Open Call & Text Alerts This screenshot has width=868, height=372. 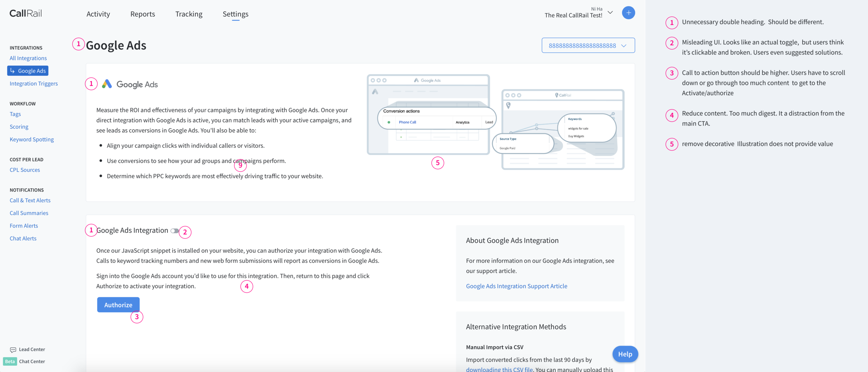click(x=30, y=200)
